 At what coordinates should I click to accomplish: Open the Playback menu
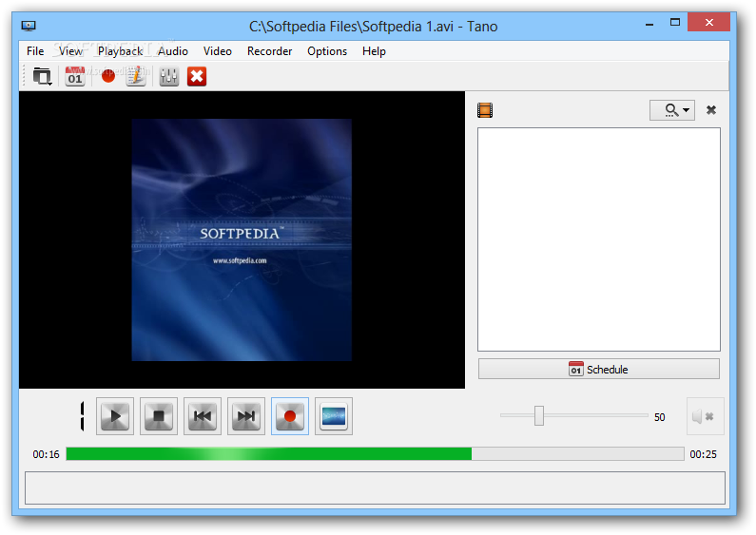tap(121, 51)
